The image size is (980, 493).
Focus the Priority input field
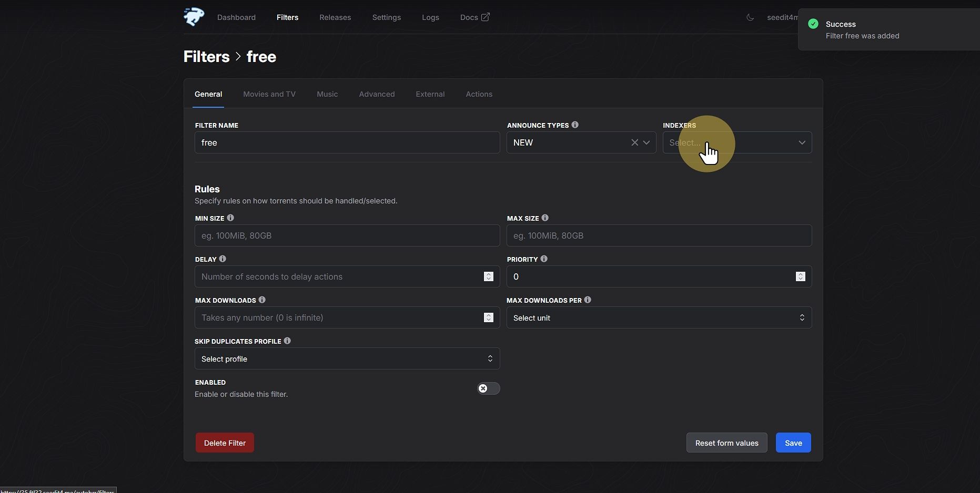click(x=659, y=276)
